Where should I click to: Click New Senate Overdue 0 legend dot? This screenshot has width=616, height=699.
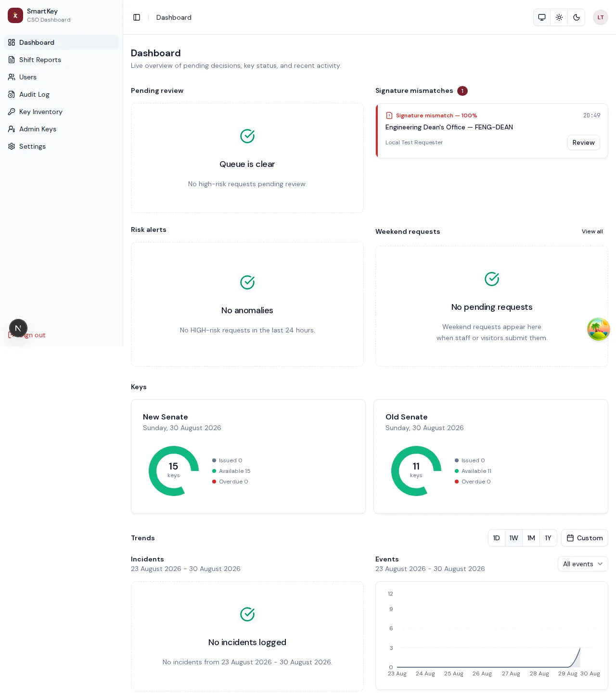coord(214,482)
